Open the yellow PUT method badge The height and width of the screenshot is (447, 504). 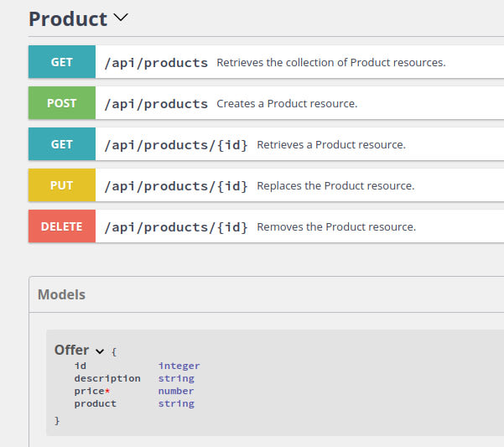click(x=62, y=185)
